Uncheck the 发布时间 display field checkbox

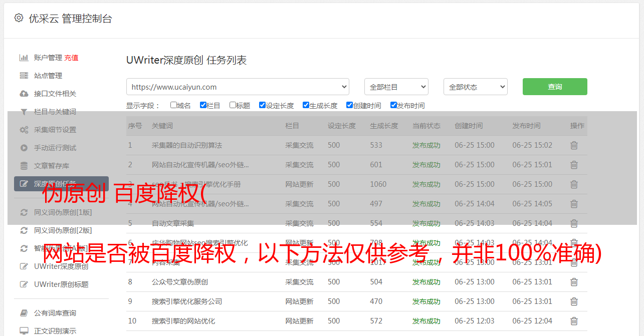click(x=393, y=105)
